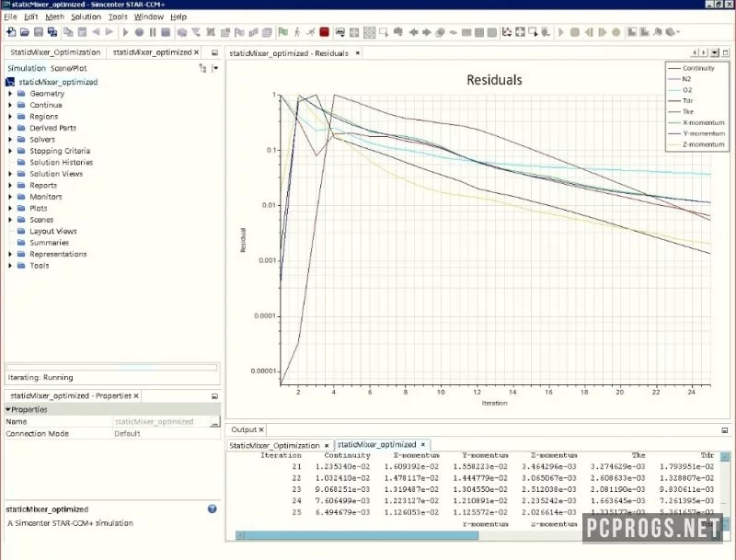Viewport: 736px width, 560px height.
Task: Click the Run running figure icon
Action: (x=311, y=32)
